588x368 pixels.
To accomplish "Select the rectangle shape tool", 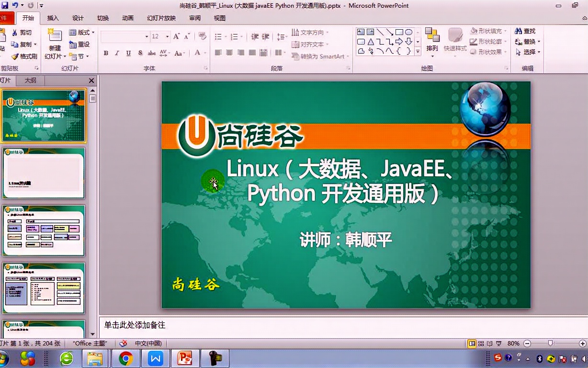I will [x=399, y=32].
